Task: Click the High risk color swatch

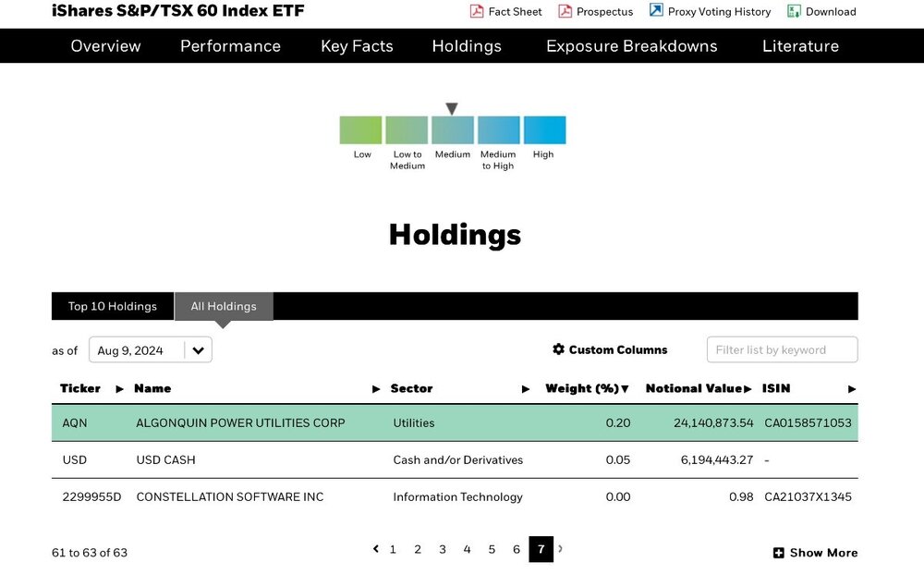Action: 544,130
